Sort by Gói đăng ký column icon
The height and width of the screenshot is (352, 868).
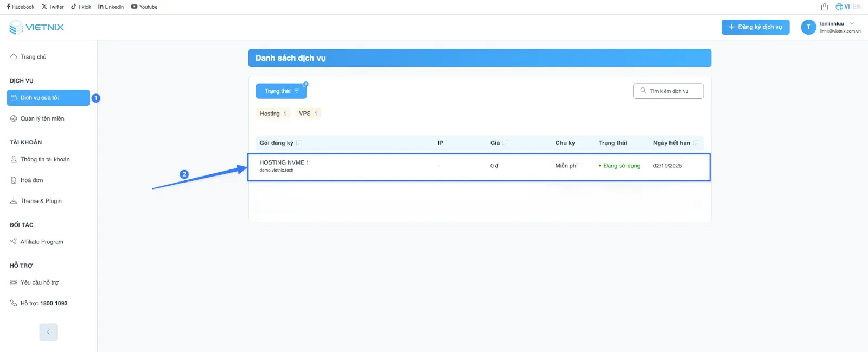click(x=298, y=143)
